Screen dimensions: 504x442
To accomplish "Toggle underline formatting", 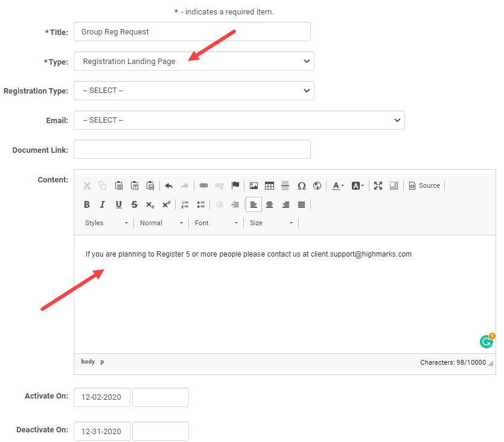I will 118,205.
